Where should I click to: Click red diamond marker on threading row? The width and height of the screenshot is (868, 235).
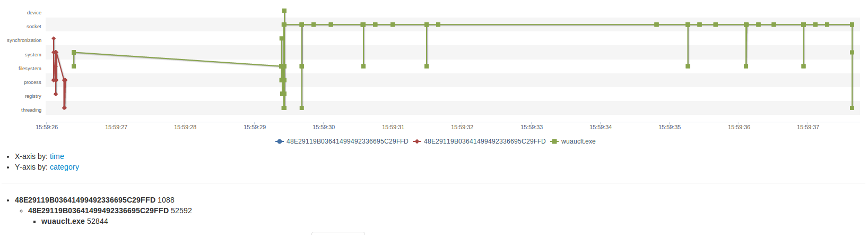click(64, 108)
